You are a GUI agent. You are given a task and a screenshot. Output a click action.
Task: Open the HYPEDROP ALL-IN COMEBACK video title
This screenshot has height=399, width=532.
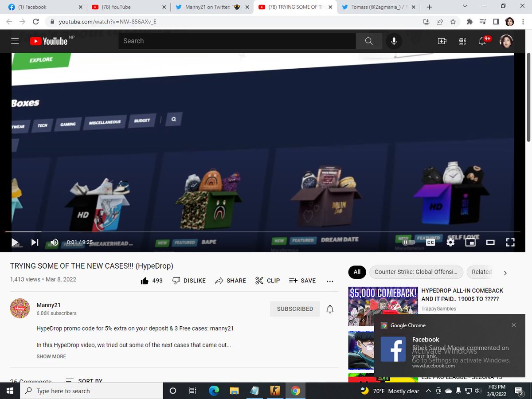[462, 295]
